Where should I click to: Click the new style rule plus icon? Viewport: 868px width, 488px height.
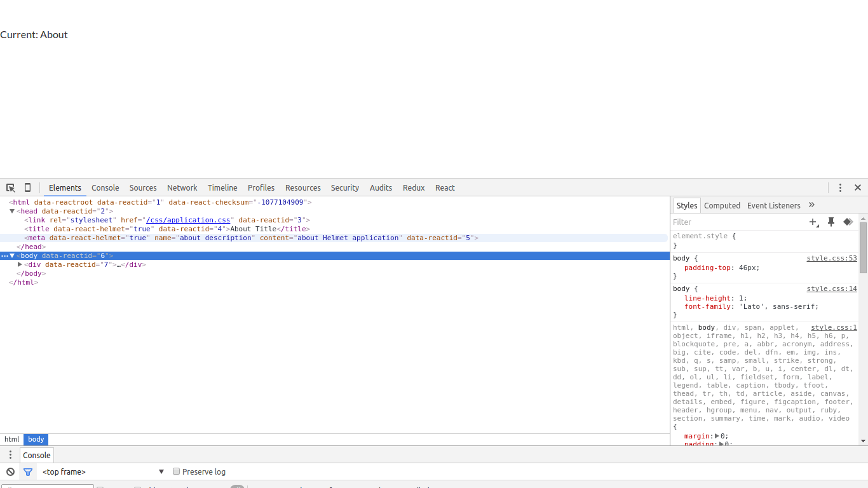tap(814, 222)
